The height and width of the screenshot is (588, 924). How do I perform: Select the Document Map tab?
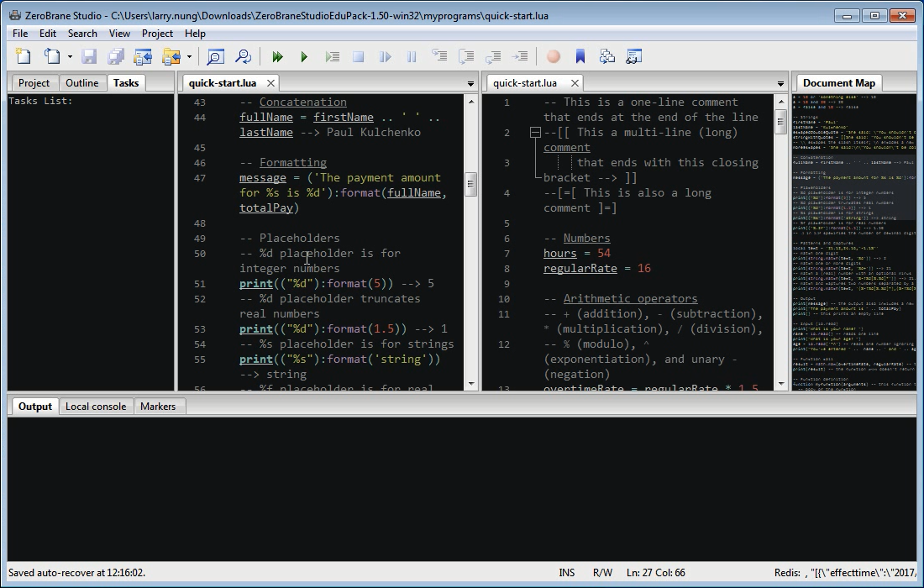pyautogui.click(x=839, y=83)
